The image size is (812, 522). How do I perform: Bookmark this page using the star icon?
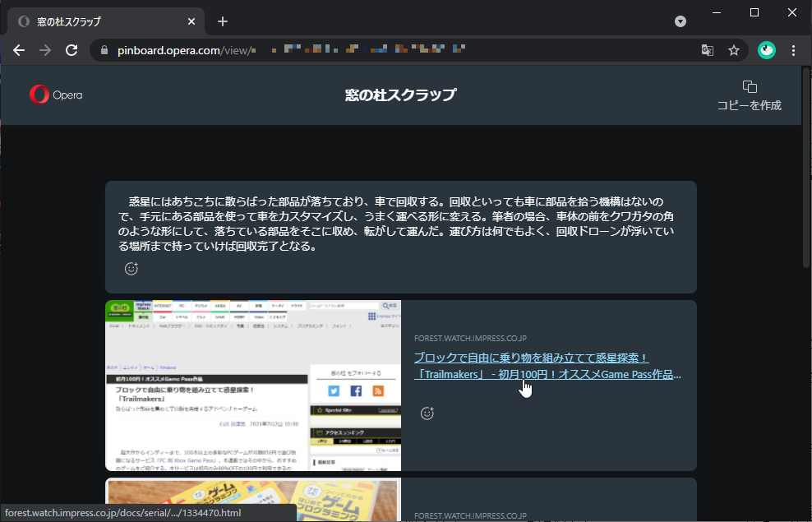tap(734, 50)
